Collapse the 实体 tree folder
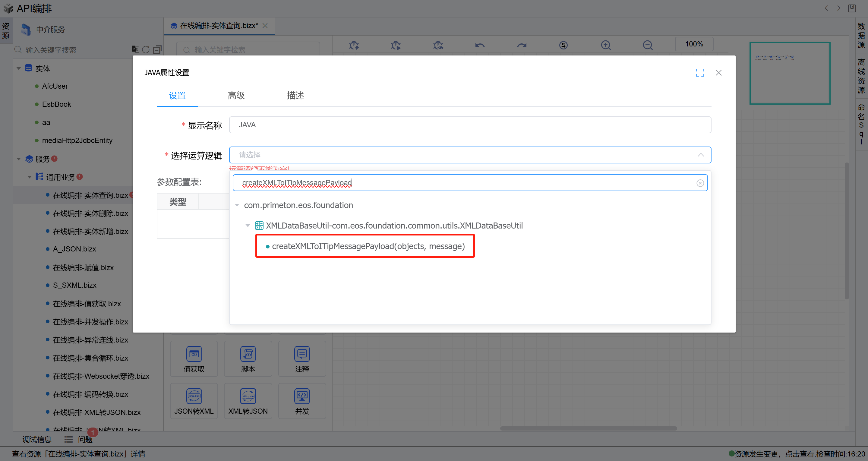The height and width of the screenshot is (461, 868). (18, 68)
